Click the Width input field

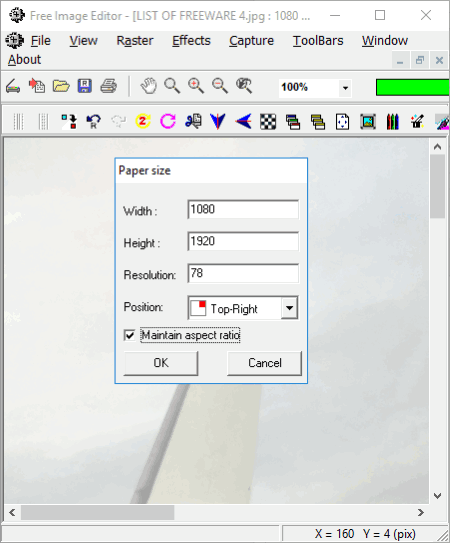(243, 209)
